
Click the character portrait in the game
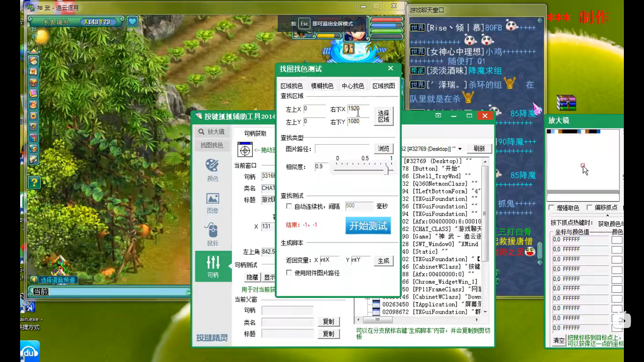[x=356, y=29]
